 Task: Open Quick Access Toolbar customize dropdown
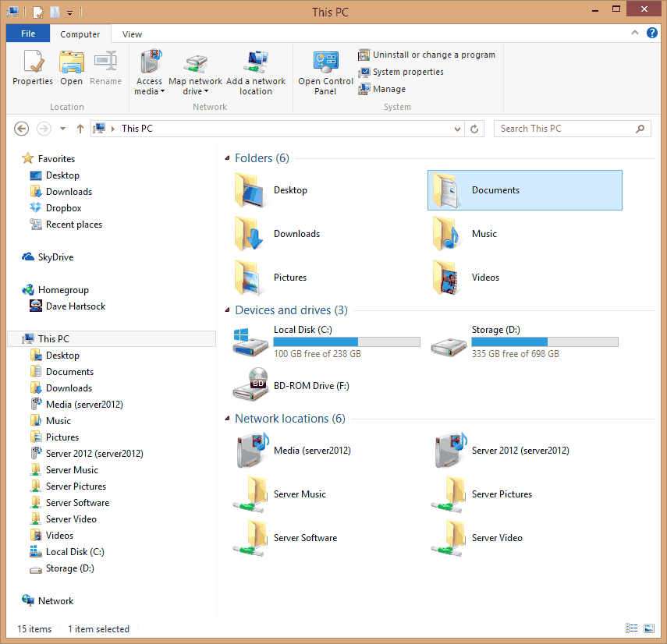(69, 12)
